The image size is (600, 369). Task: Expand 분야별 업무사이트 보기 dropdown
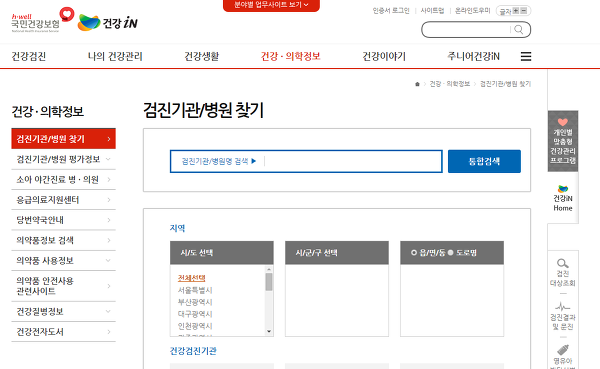(271, 5)
